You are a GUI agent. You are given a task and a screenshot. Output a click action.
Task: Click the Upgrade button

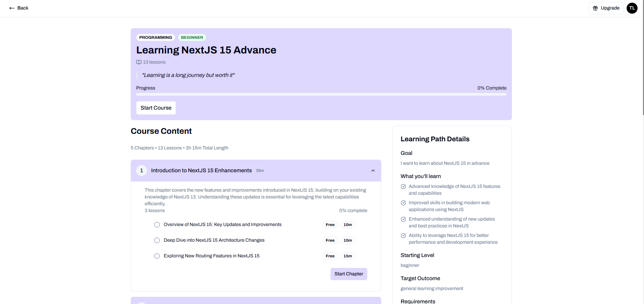coord(606,8)
